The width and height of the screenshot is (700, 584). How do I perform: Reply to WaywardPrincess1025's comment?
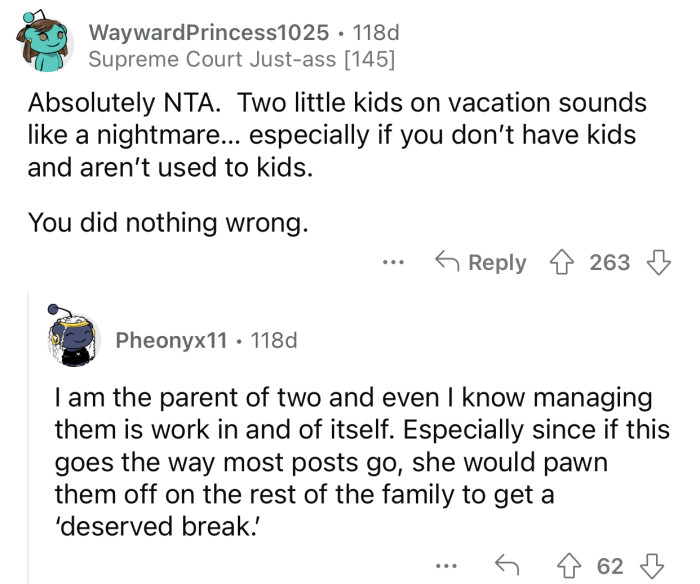pos(481,263)
